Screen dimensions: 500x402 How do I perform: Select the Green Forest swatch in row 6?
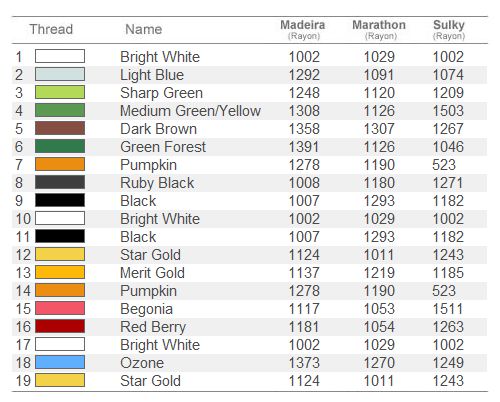coord(60,146)
